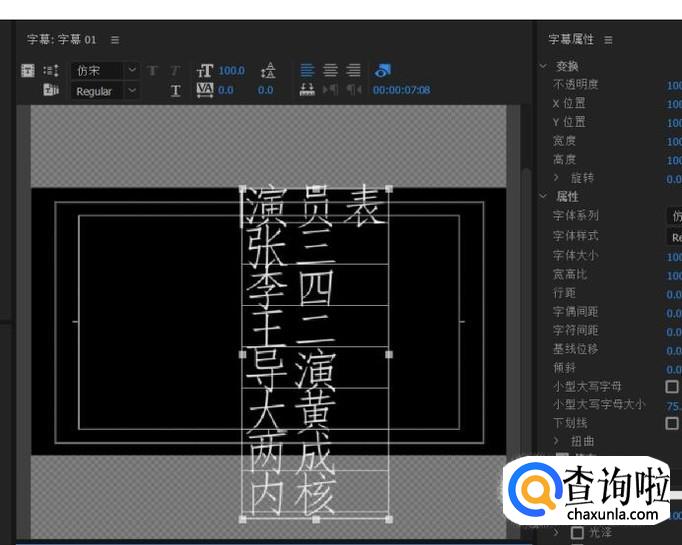Image resolution: width=682 pixels, height=545 pixels.
Task: Click the bottom-center text box handle
Action: coord(316,519)
